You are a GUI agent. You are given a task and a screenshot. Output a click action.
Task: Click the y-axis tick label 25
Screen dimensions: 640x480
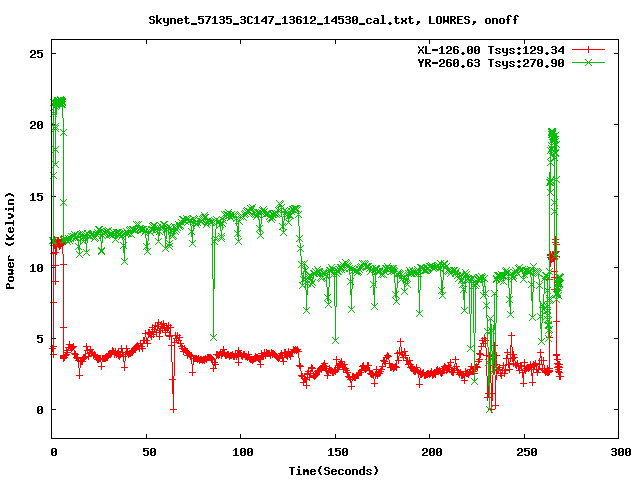[x=36, y=54]
